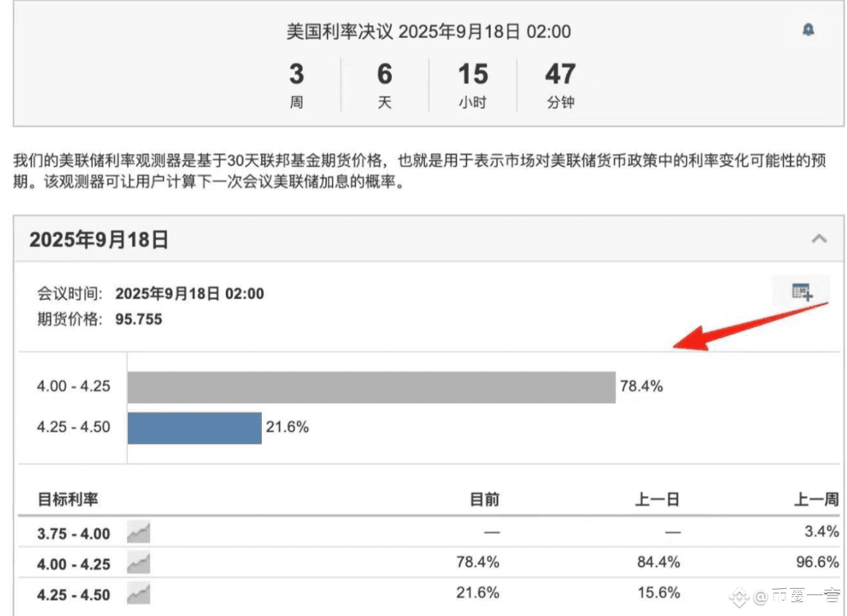Click the blue 21.6% probability bar
This screenshot has height=616, width=847.
(x=195, y=428)
